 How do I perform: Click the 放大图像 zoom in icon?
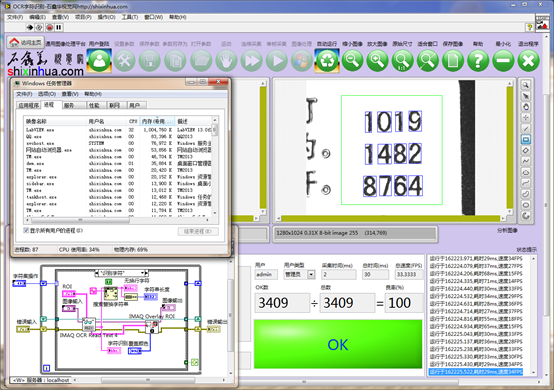pyautogui.click(x=377, y=61)
